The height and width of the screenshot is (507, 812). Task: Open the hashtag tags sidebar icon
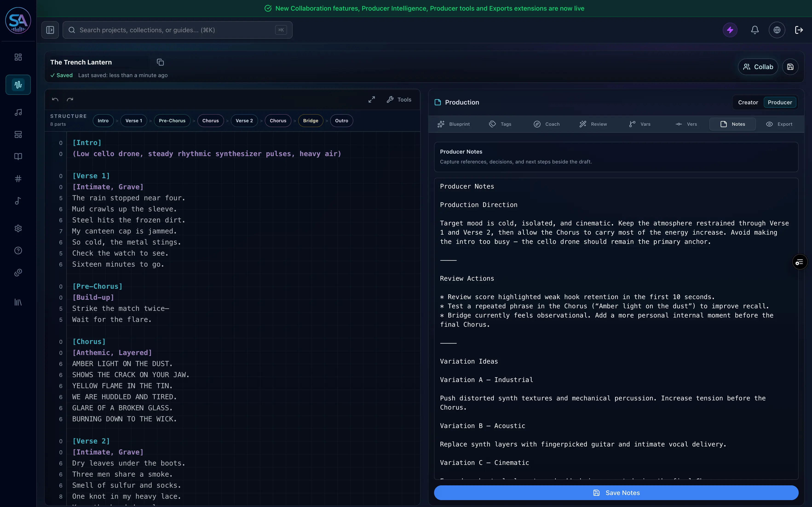18,179
